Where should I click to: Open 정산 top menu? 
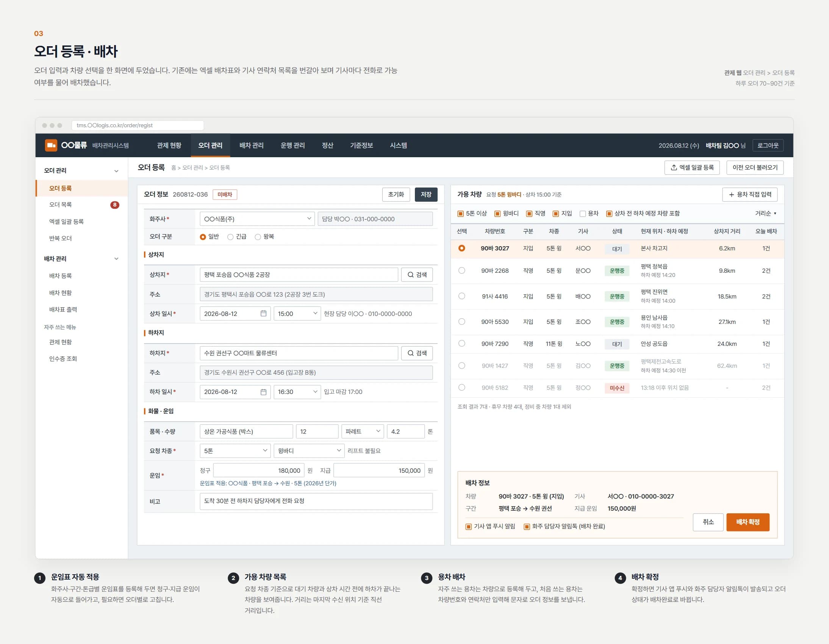coord(327,145)
